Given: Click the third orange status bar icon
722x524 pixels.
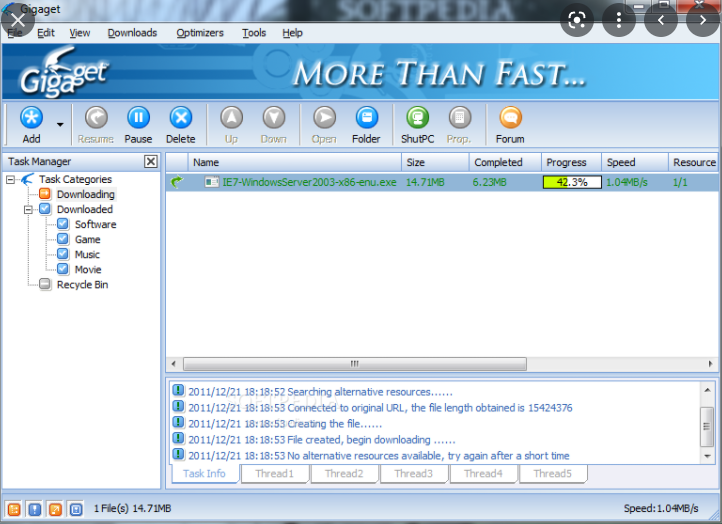Looking at the screenshot, I should pos(55,509).
